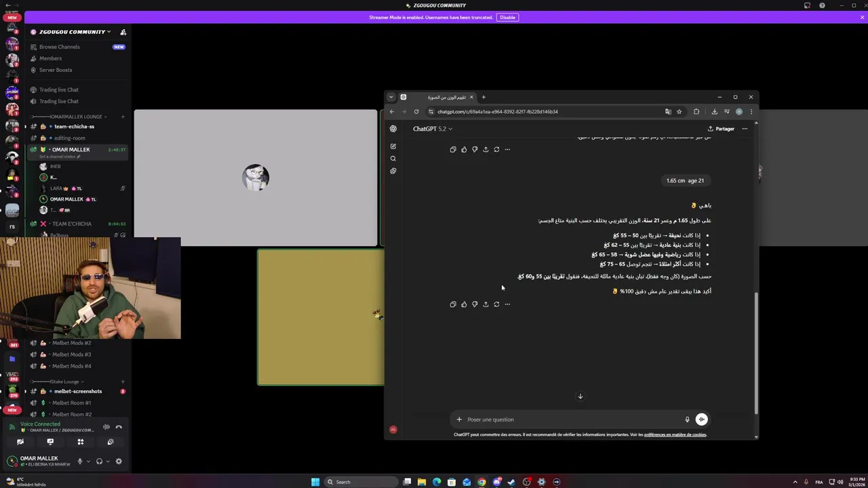Click Set a channel status
The width and height of the screenshot is (868, 488).
[x=59, y=157]
